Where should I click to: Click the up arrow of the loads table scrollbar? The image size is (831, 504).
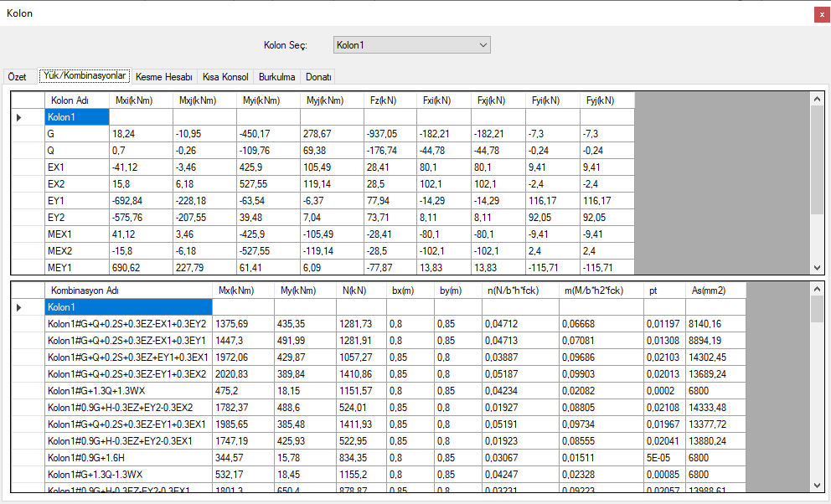pos(817,99)
